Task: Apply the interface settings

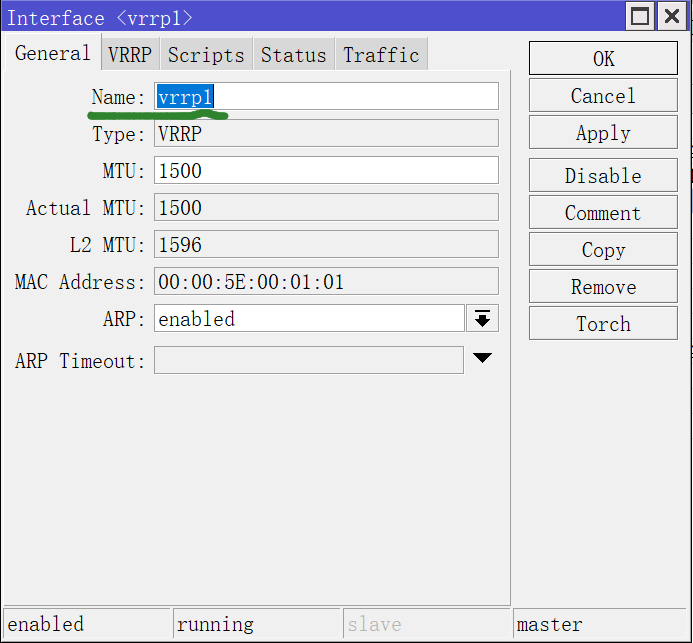Action: (x=603, y=134)
